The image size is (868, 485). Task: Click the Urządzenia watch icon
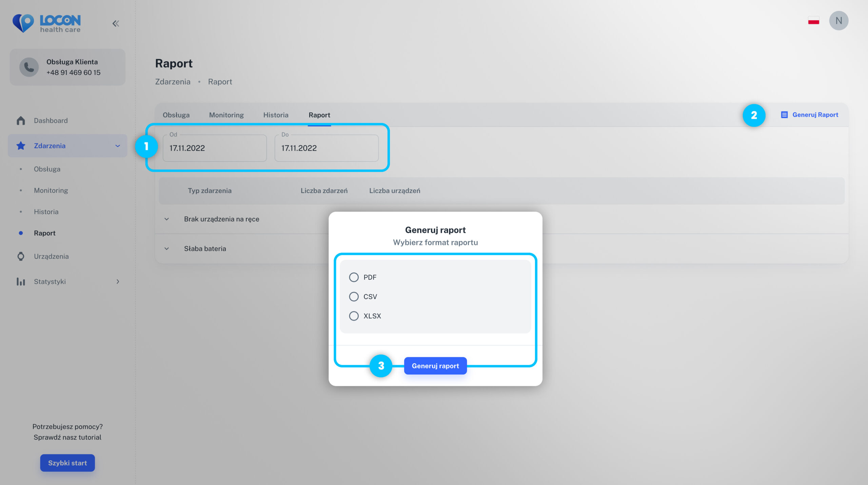click(x=21, y=256)
